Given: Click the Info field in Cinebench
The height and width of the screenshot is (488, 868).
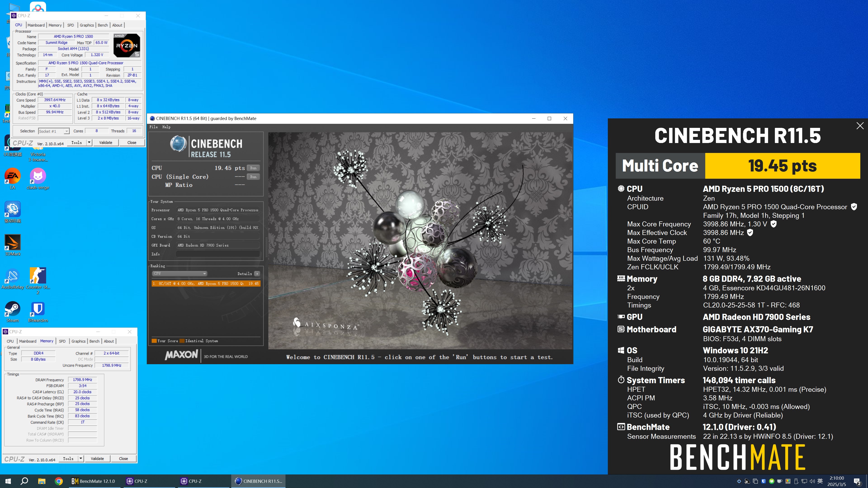Looking at the screenshot, I should 218,254.
